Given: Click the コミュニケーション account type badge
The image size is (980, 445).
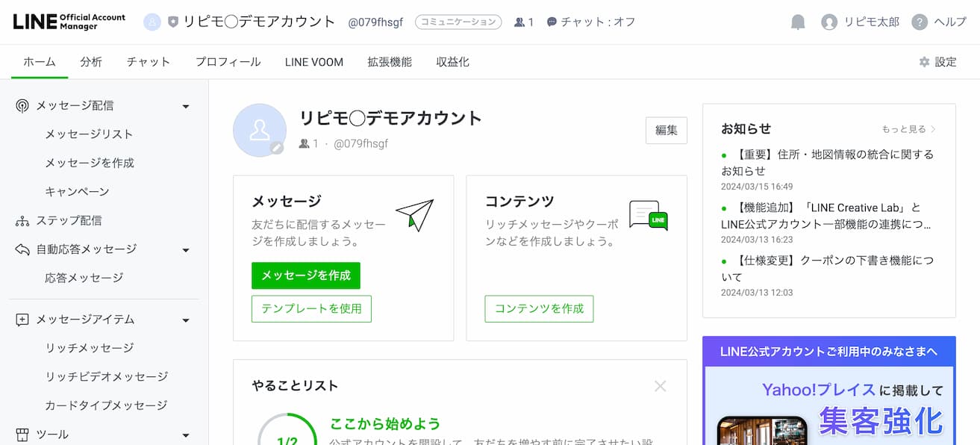Looking at the screenshot, I should pos(458,22).
